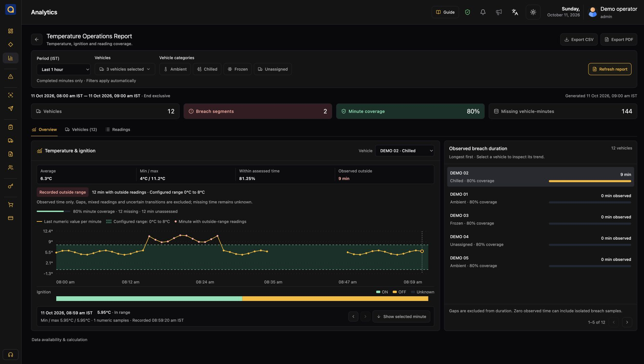
Task: Open the alerts warning triangle sidebar icon
Action: (x=10, y=77)
